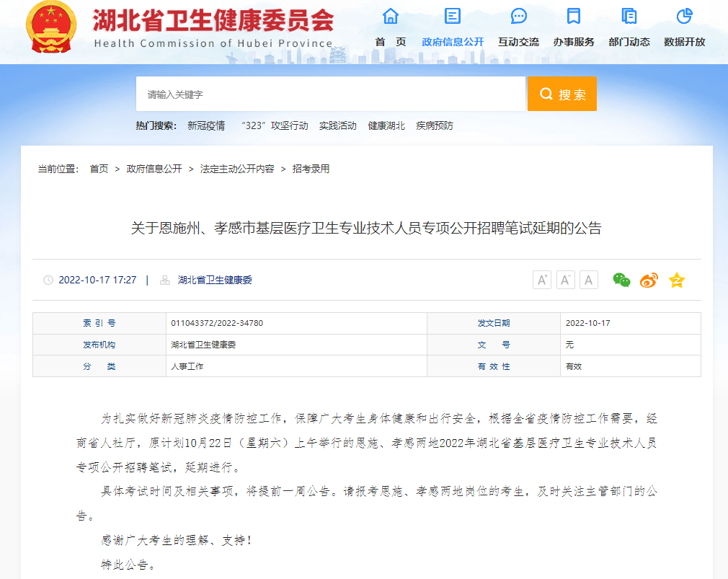Click the 办事服务 bookmark icon

tap(573, 16)
